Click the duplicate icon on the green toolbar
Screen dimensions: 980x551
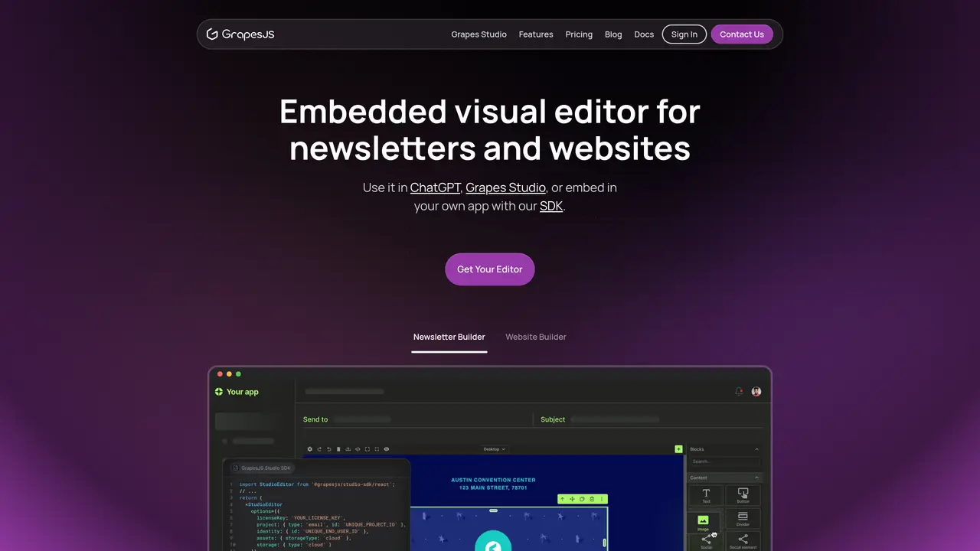(582, 499)
